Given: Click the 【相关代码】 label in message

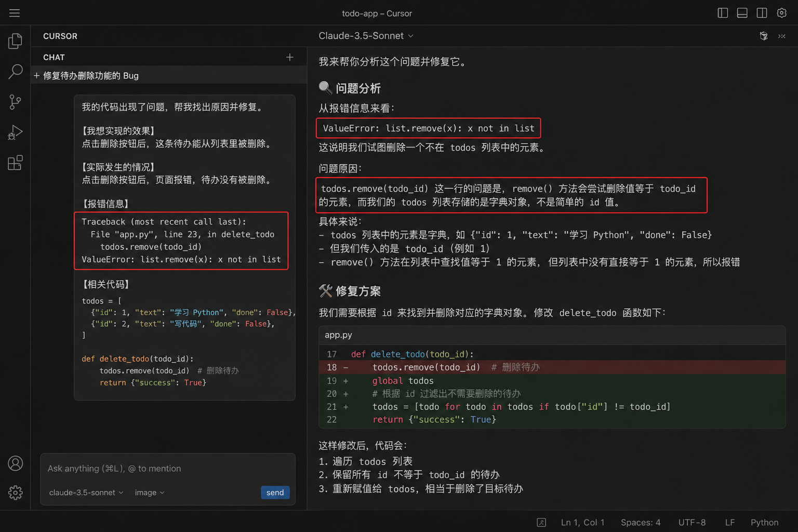Looking at the screenshot, I should tap(107, 284).
